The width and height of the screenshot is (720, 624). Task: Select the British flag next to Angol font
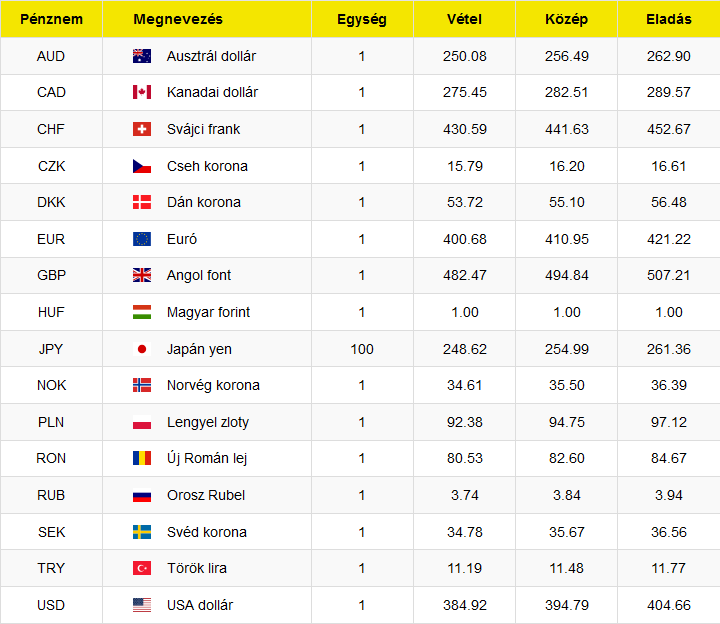pyautogui.click(x=142, y=275)
